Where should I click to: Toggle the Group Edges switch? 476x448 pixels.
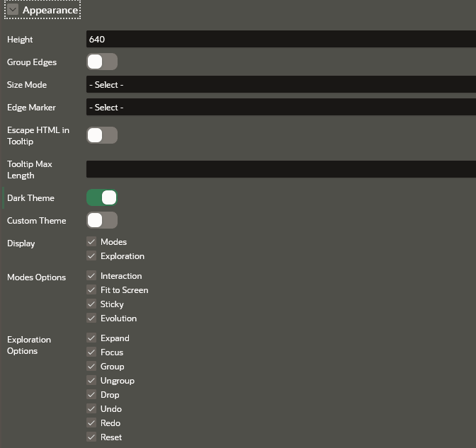102,62
